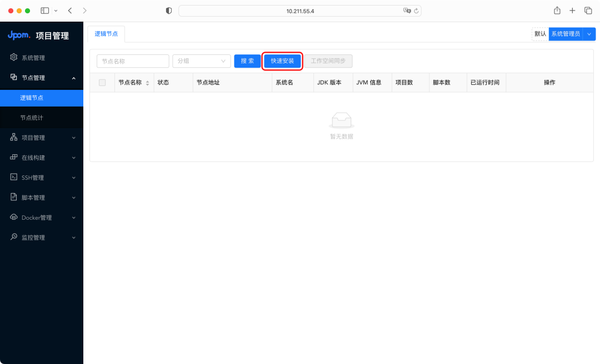The height and width of the screenshot is (364, 600).
Task: Click the 快速安装 button
Action: pos(282,61)
